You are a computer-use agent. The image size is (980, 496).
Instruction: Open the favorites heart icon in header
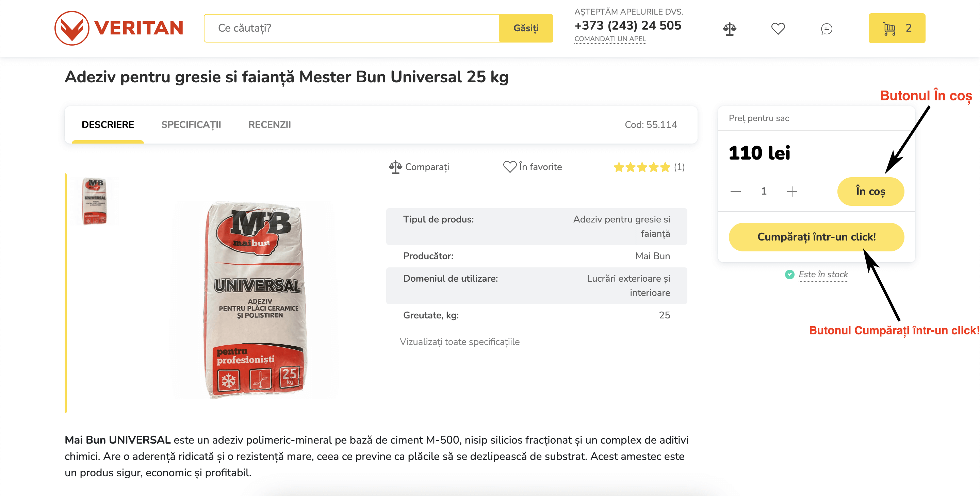778,29
